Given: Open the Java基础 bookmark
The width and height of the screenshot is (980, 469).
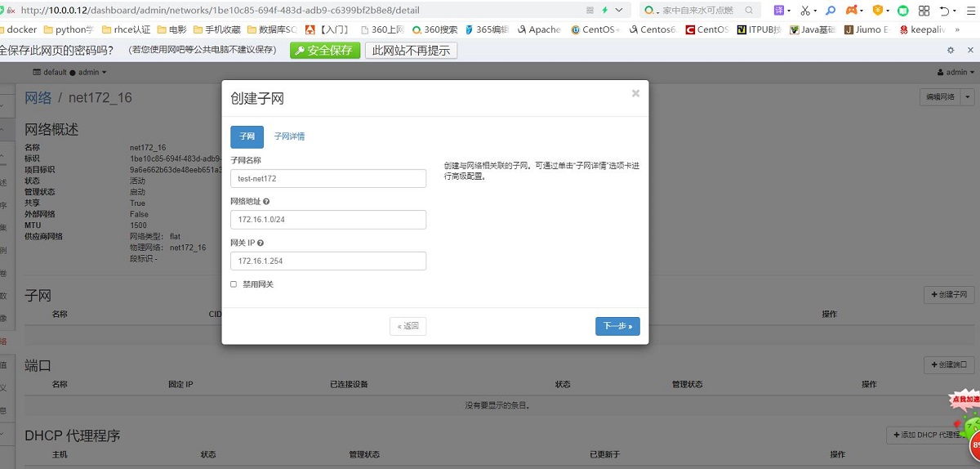Looking at the screenshot, I should click(813, 29).
